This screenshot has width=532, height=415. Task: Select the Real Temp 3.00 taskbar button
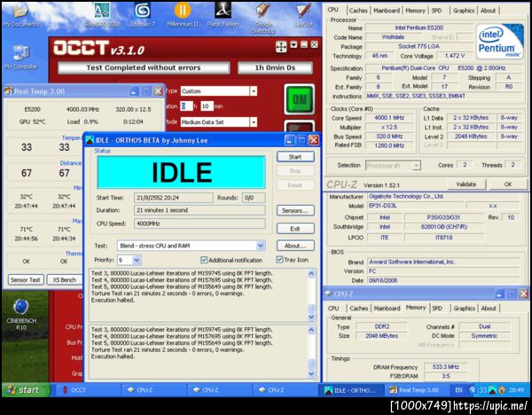pos(416,390)
